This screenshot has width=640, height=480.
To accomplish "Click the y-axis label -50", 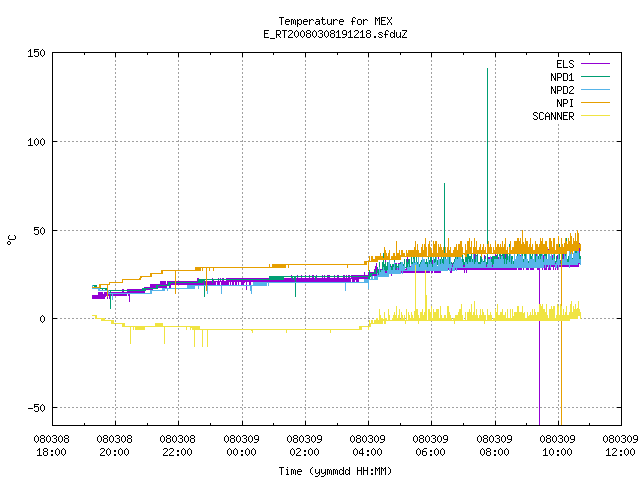I will (36, 408).
